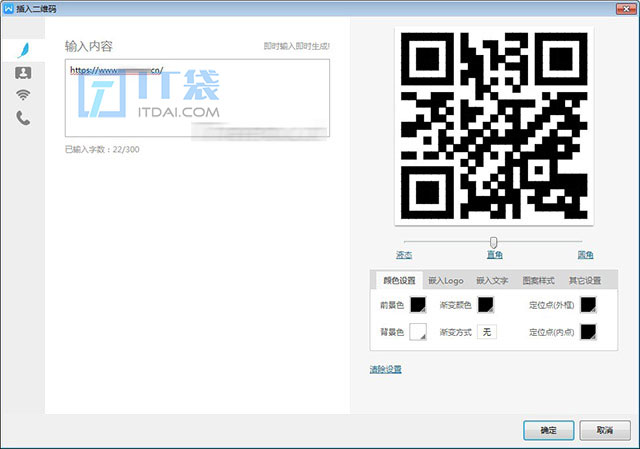This screenshot has width=640, height=449.
Task: Select the text content feather icon
Action: pyautogui.click(x=23, y=50)
